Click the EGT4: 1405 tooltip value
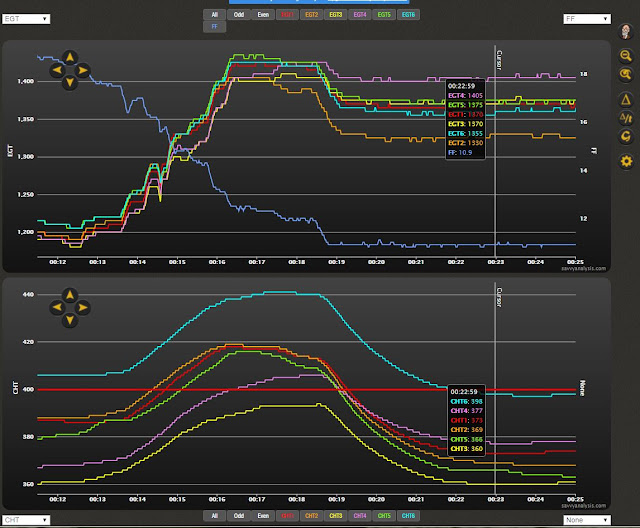The image size is (640, 528). point(465,95)
